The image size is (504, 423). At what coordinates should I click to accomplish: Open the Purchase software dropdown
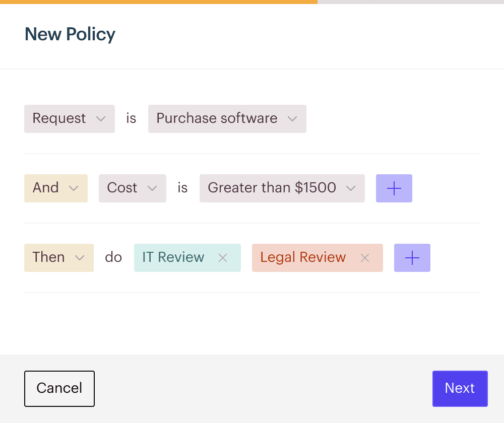click(227, 118)
